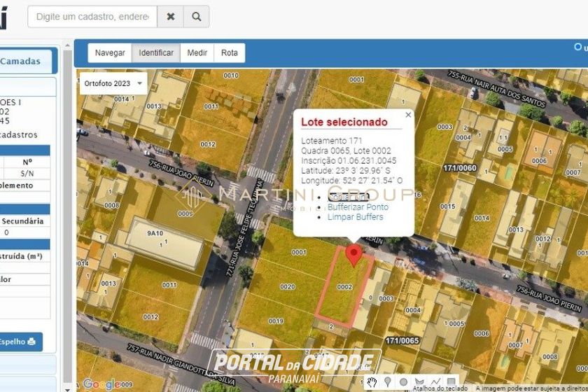
Task: Click the Longitude value in the popup
Action: pyautogui.click(x=351, y=181)
